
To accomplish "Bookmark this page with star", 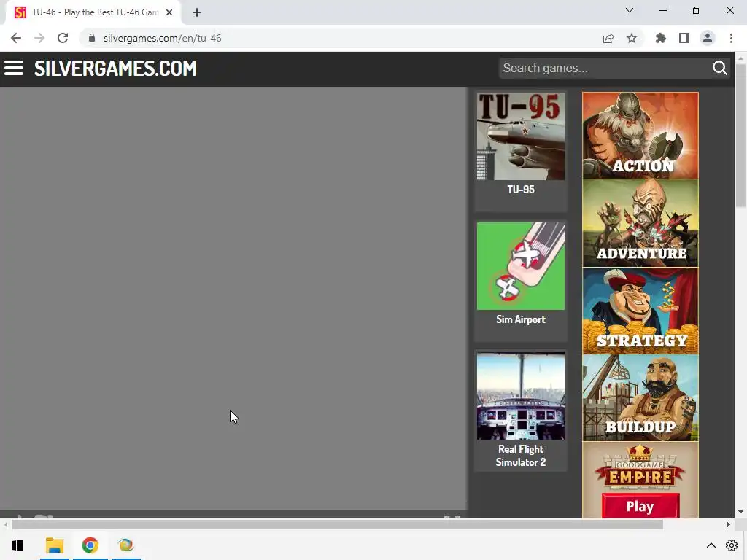I will click(x=632, y=38).
